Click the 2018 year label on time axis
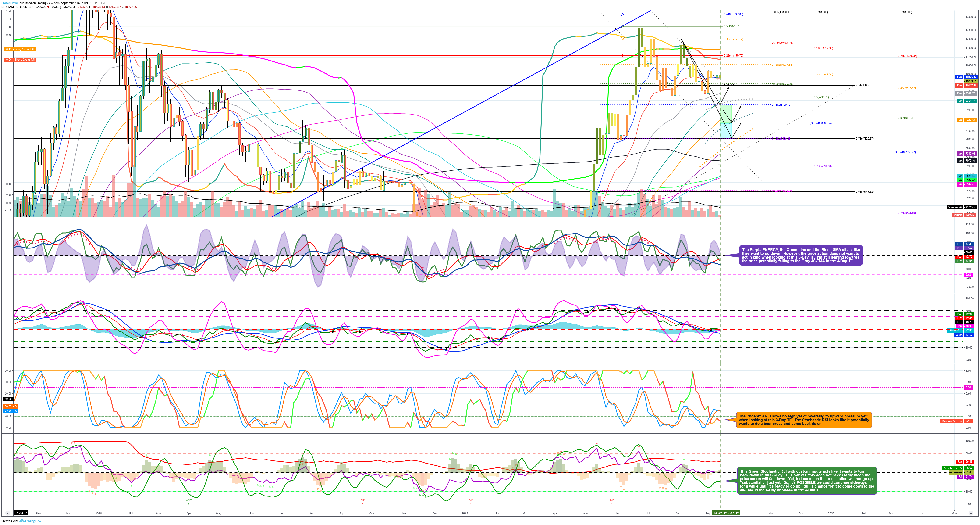This screenshot has width=980, height=525. (x=99, y=513)
